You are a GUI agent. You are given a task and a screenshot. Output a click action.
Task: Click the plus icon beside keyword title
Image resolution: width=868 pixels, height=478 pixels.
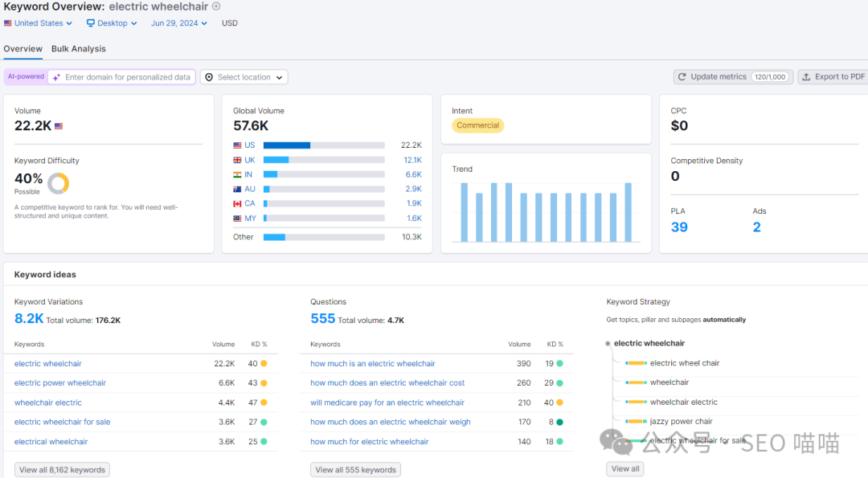click(x=216, y=6)
